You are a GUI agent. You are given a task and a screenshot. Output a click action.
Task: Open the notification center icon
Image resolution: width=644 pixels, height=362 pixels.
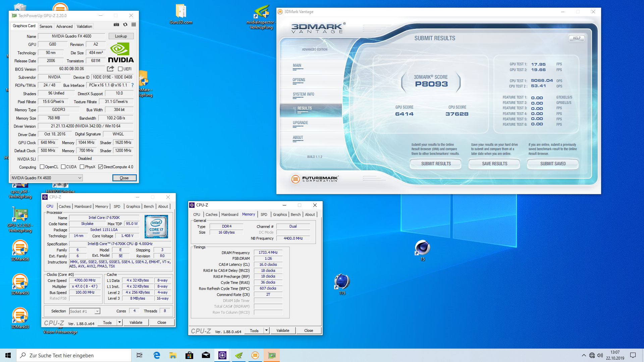click(633, 355)
